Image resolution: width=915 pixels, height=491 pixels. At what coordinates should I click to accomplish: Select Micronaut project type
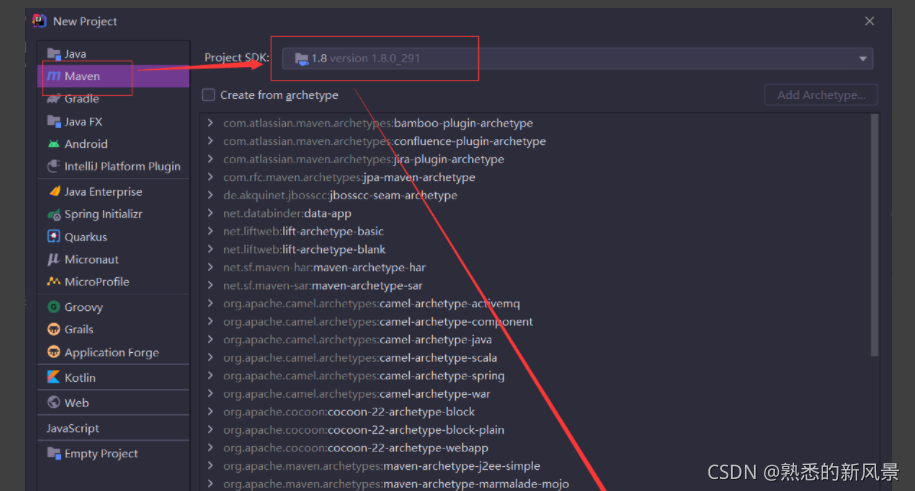tap(113, 259)
